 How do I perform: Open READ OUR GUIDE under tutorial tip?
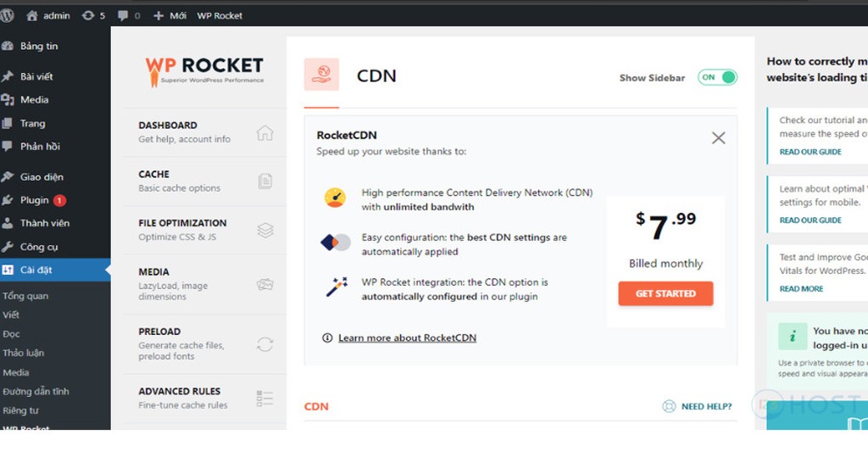(x=810, y=152)
